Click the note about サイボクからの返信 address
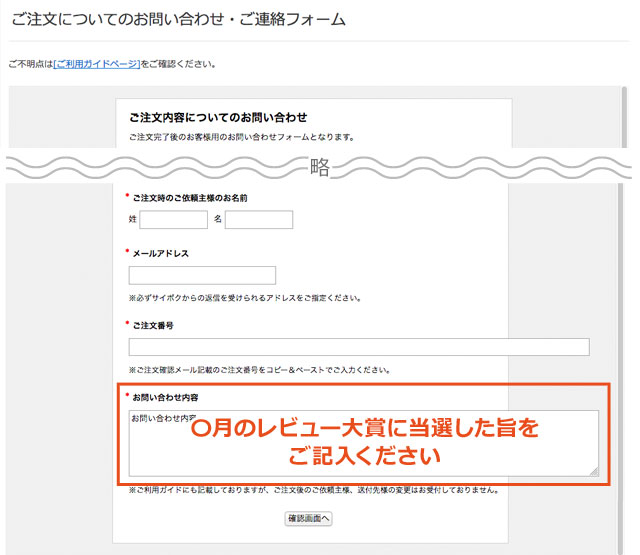Image resolution: width=640 pixels, height=555 pixels. pos(244,298)
